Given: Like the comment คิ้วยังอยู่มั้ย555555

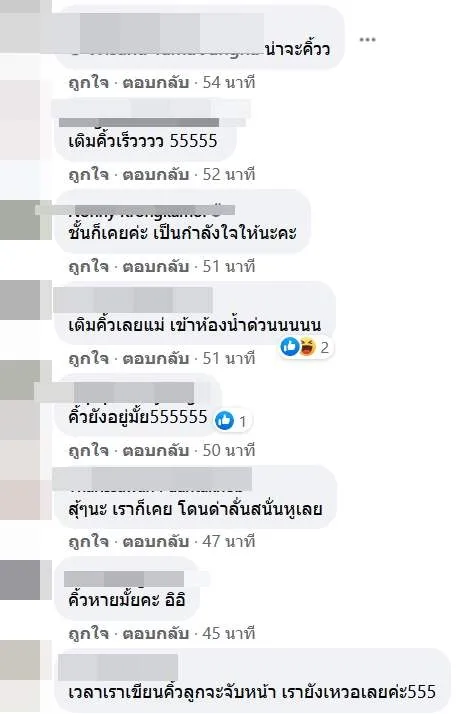Looking at the screenshot, I should click(x=88, y=450).
